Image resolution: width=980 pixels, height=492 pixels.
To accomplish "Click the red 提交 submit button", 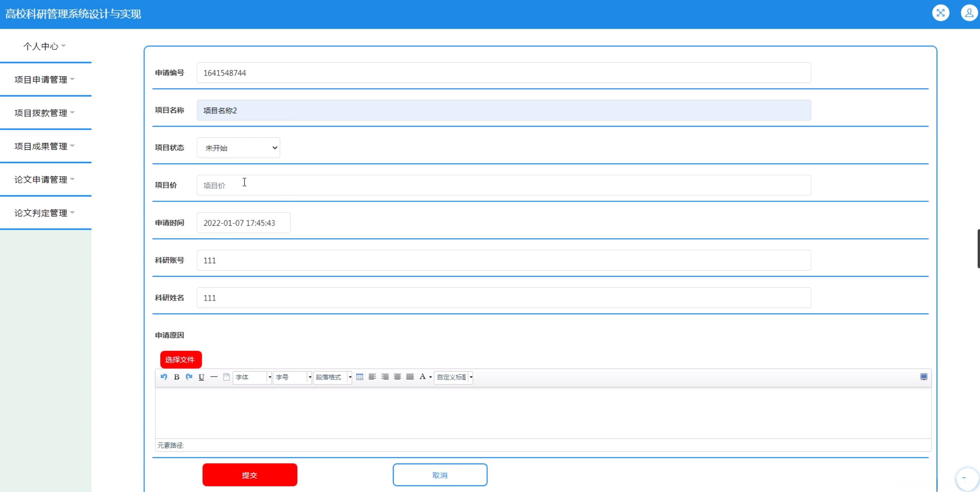I will 250,475.
